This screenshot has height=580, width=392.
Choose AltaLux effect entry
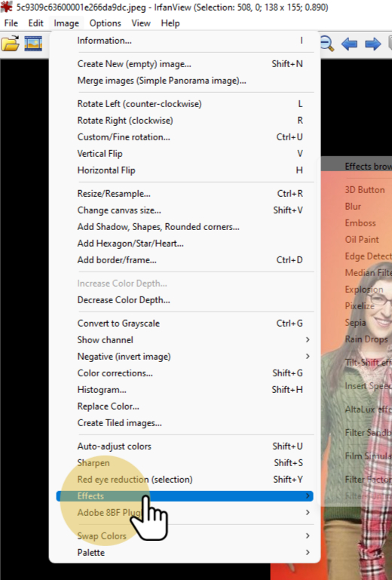click(368, 410)
